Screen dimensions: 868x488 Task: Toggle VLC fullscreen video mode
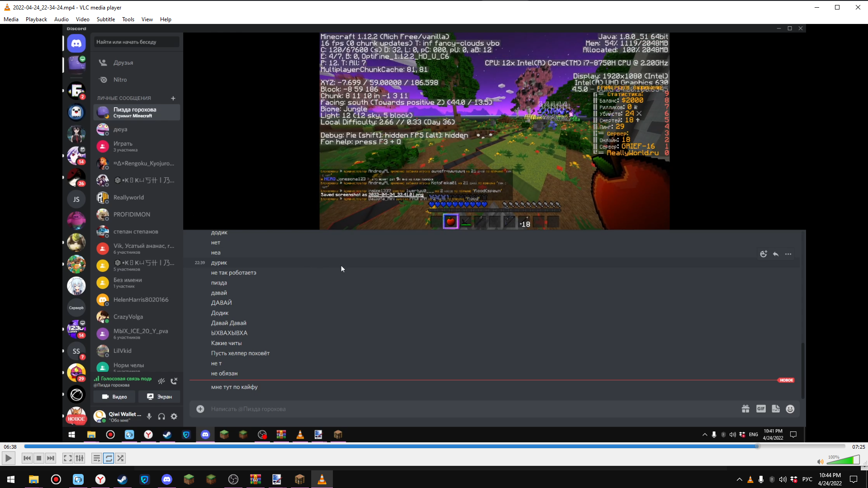[x=67, y=458]
